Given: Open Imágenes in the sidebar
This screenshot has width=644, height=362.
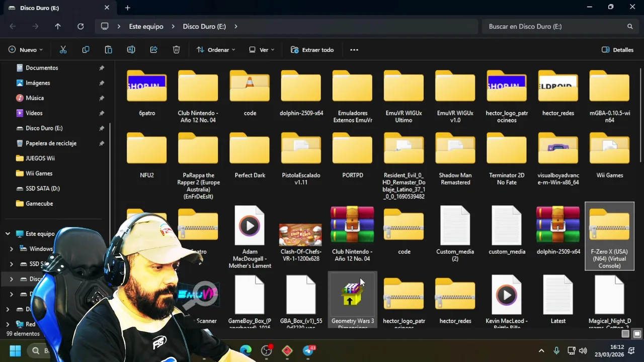Looking at the screenshot, I should [38, 83].
